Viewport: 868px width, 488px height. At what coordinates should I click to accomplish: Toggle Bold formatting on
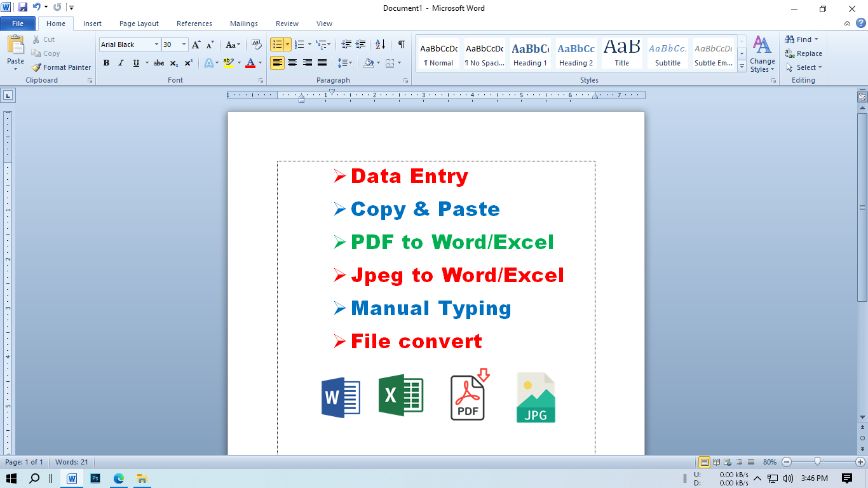pyautogui.click(x=106, y=63)
